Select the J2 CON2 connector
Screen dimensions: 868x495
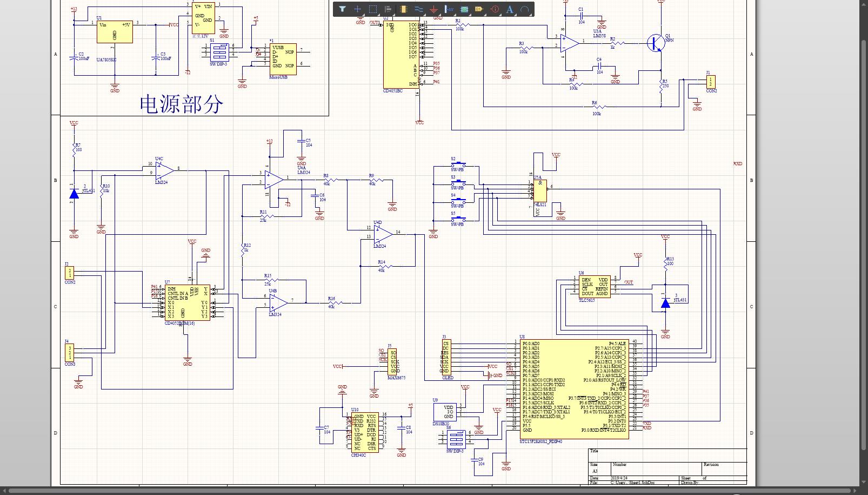click(x=70, y=273)
